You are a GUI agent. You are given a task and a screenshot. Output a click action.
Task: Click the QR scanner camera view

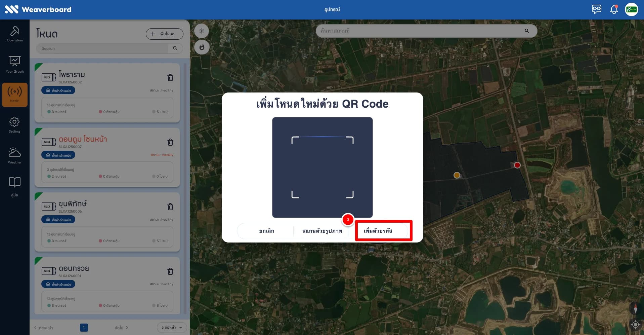(323, 167)
